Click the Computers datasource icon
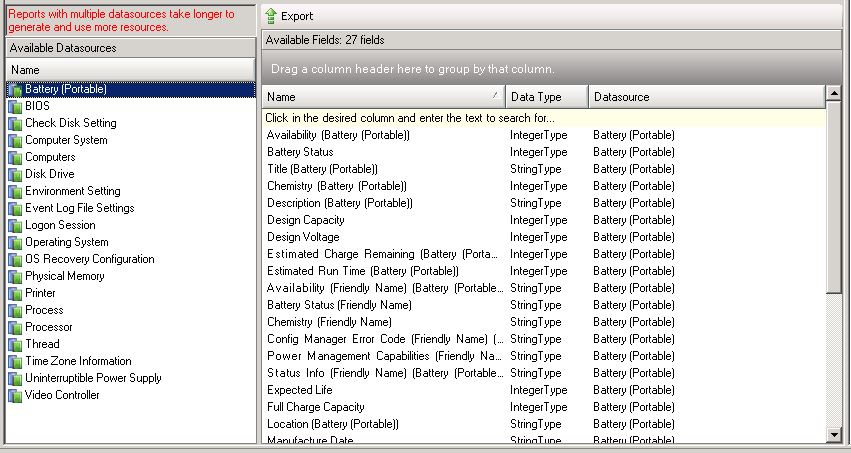 15,157
